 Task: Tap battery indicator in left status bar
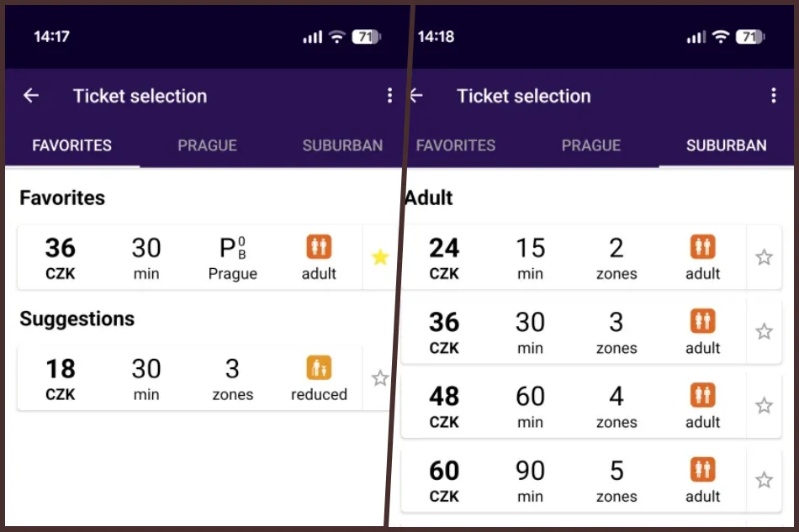(367, 37)
